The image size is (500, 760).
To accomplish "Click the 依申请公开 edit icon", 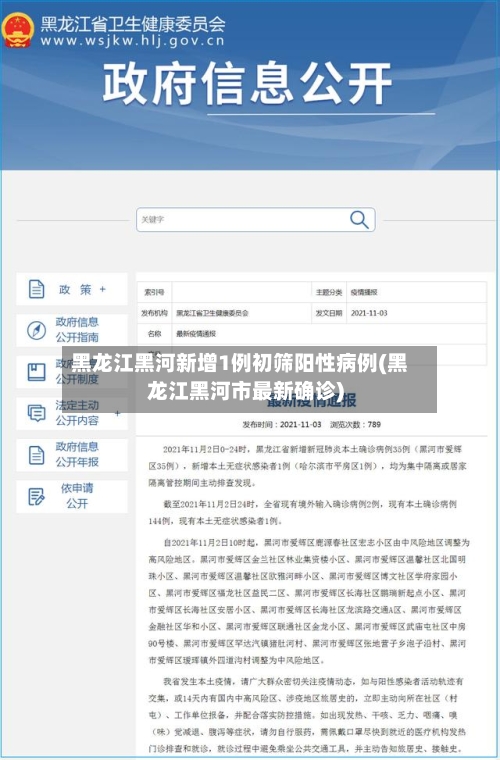I will [36, 496].
